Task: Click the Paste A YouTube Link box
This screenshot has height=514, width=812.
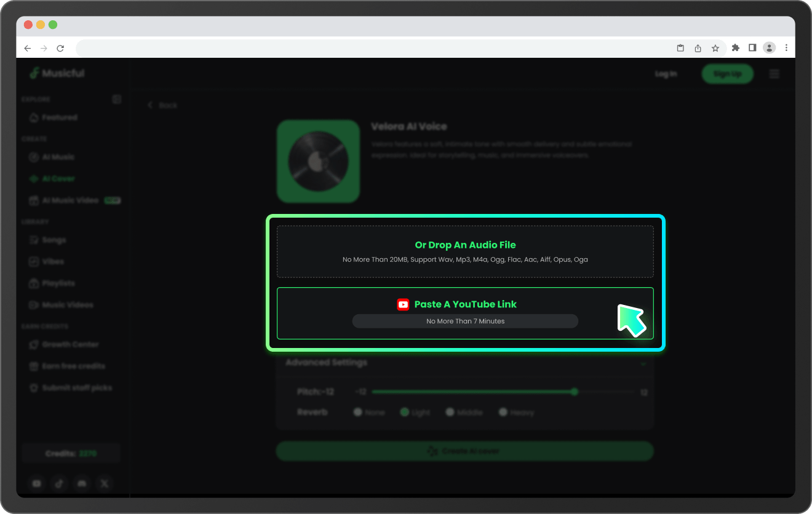Action: [465, 313]
